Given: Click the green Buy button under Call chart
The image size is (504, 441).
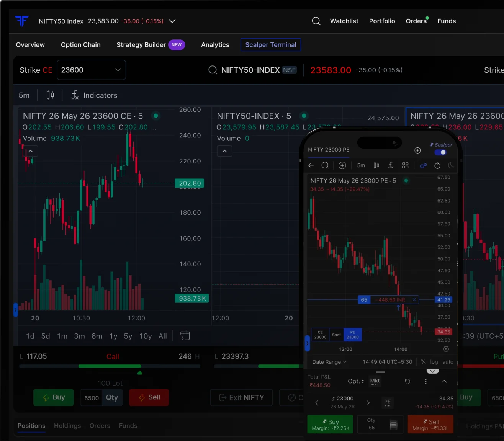Looking at the screenshot, I should tap(53, 397).
